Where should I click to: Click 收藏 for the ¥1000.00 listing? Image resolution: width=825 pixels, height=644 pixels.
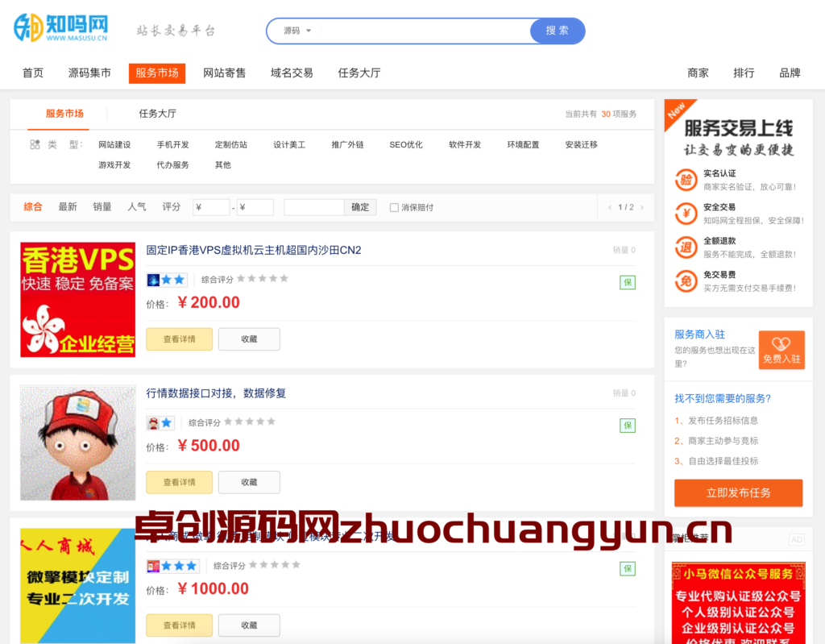(249, 625)
